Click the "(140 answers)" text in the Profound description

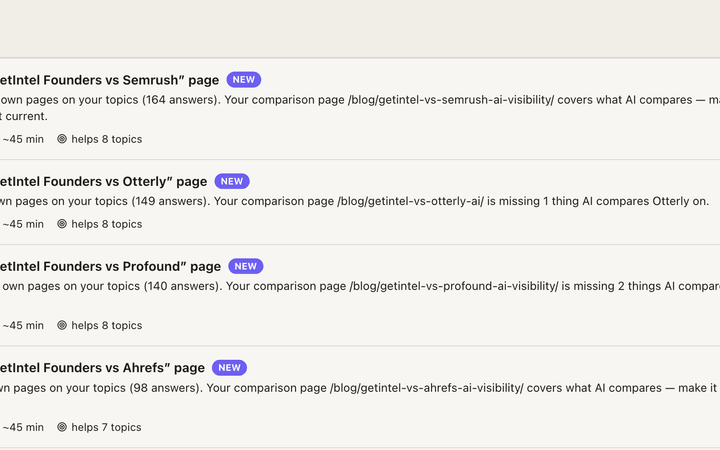click(x=183, y=287)
